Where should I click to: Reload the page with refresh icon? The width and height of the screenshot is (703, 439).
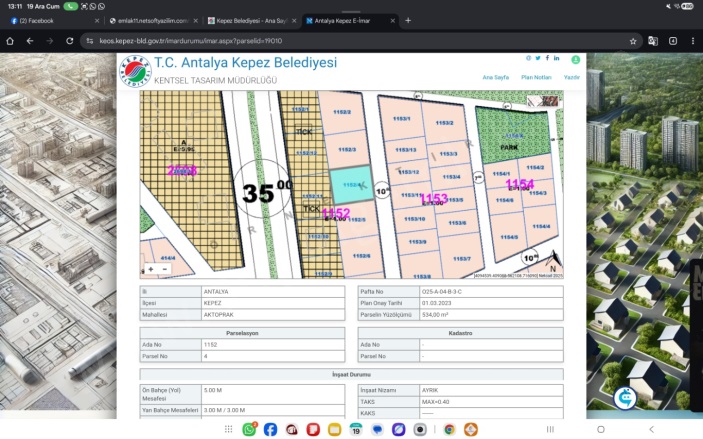click(x=71, y=41)
